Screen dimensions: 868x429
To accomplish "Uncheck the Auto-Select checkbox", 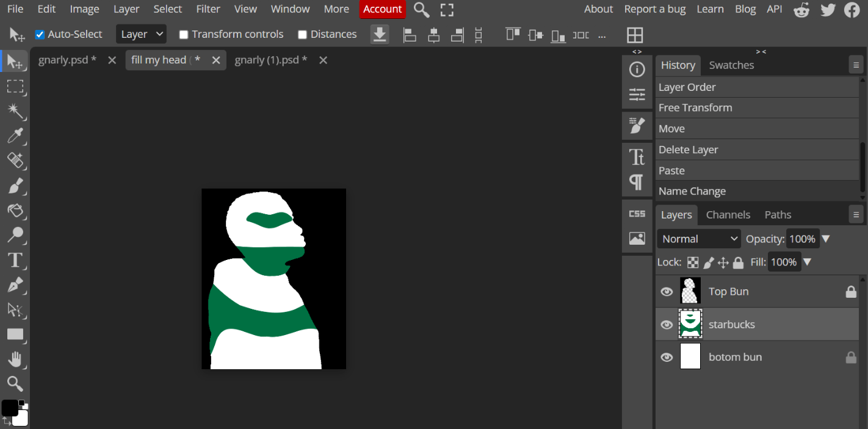I will 40,35.
